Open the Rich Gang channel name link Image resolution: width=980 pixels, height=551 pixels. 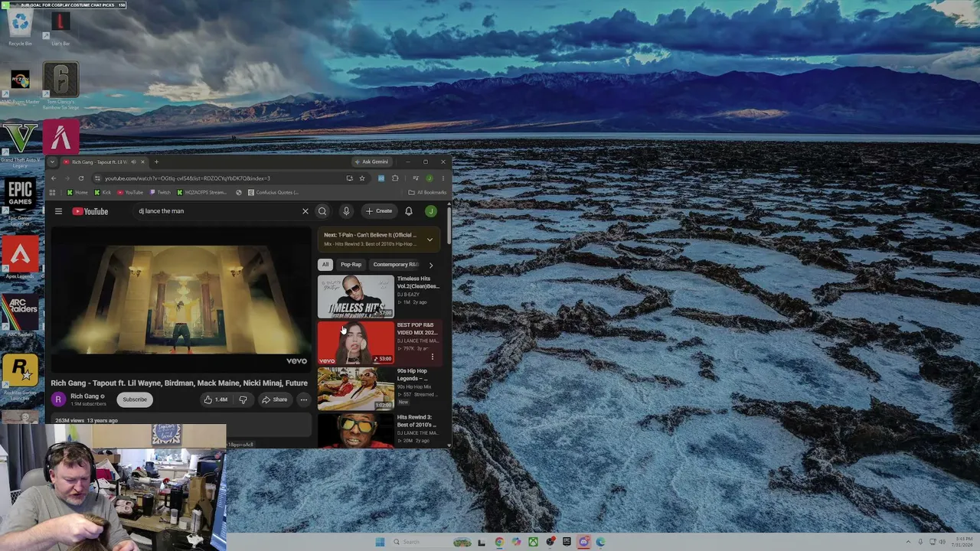tap(84, 396)
